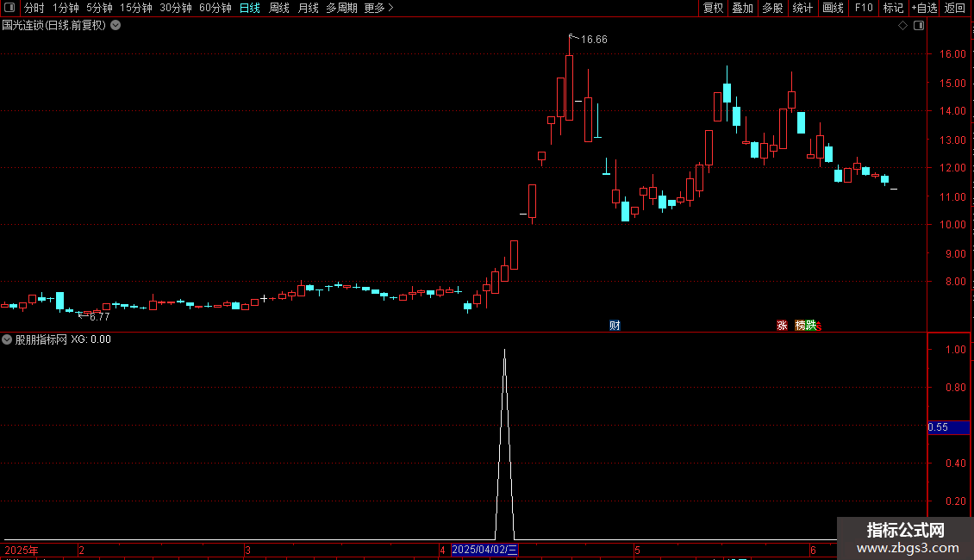Select the 日线 daily tab

click(x=250, y=8)
